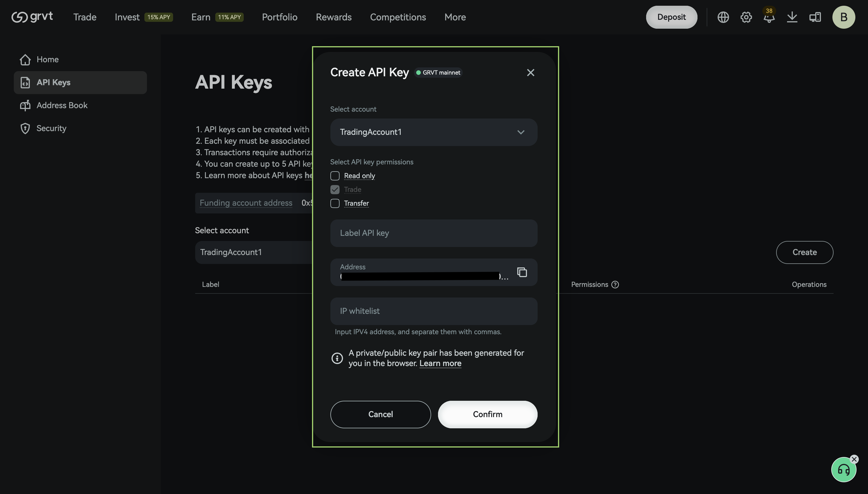Click the Read only label text

click(x=359, y=176)
